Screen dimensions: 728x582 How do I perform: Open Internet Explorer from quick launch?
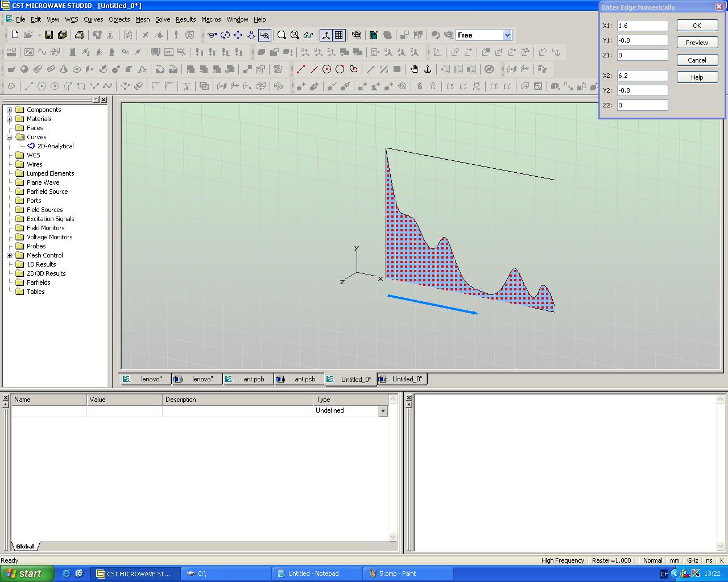pos(66,573)
